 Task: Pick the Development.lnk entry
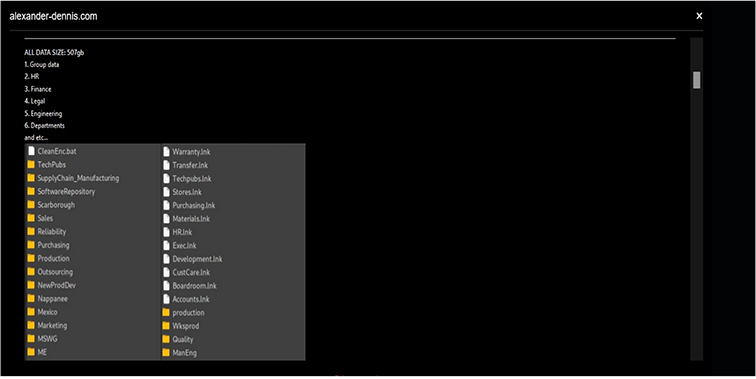click(193, 259)
